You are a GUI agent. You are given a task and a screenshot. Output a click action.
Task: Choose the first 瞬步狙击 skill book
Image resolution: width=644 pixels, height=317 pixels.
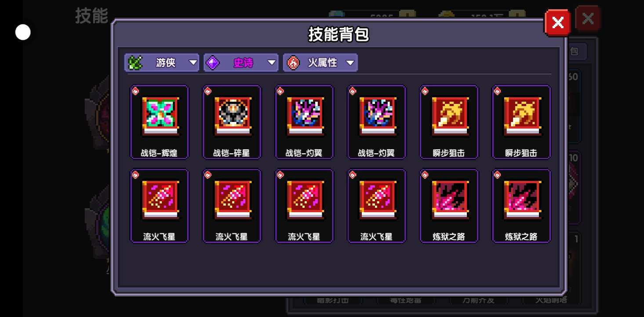click(x=449, y=122)
